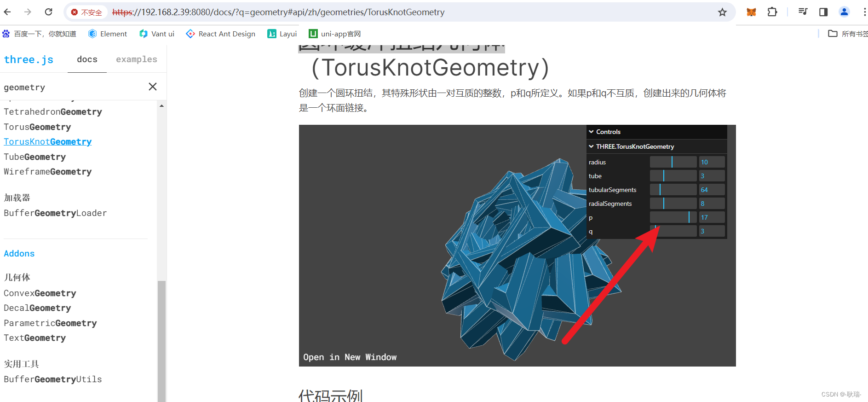Click the sidebar scrollbar thumb
Image resolution: width=868 pixels, height=402 pixels.
tap(161, 341)
